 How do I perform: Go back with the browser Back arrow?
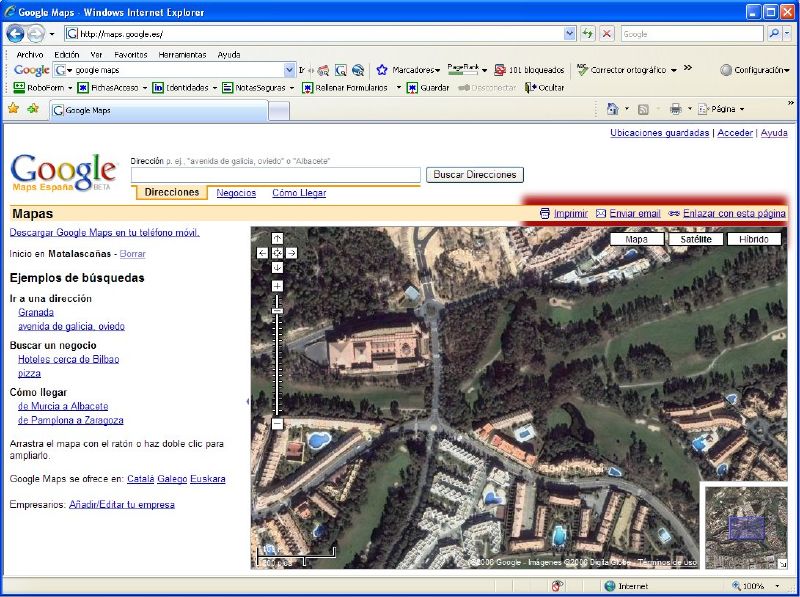tap(15, 34)
